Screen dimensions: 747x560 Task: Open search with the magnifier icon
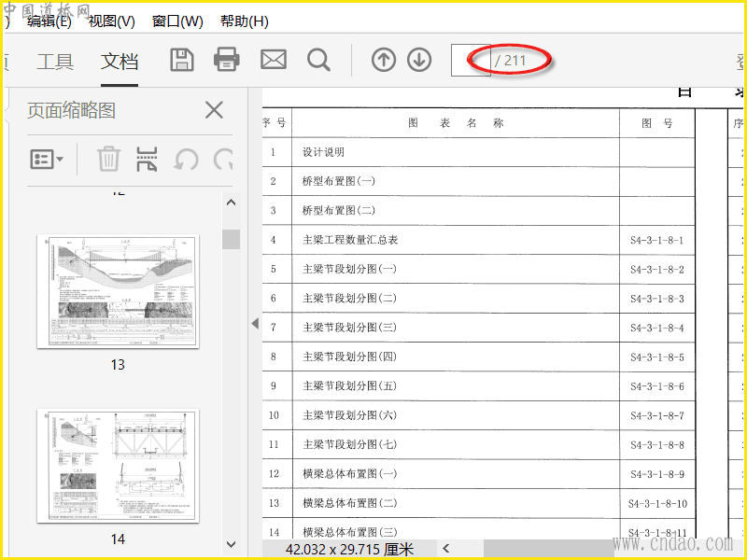(x=318, y=61)
